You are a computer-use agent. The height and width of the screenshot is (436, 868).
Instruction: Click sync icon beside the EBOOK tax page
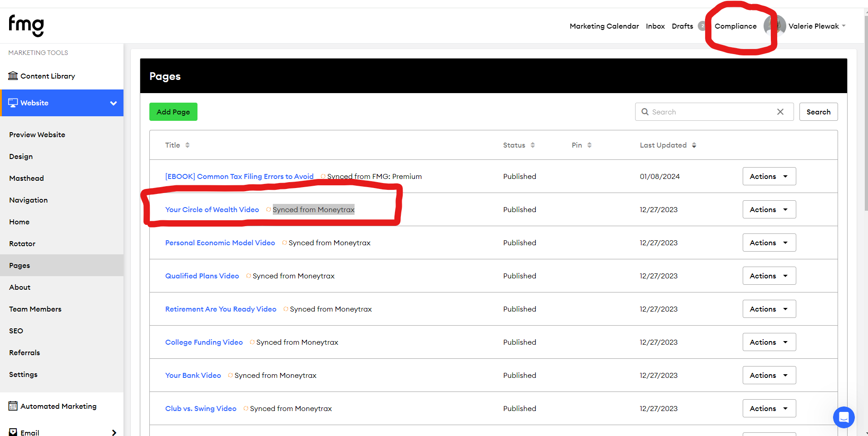(323, 176)
